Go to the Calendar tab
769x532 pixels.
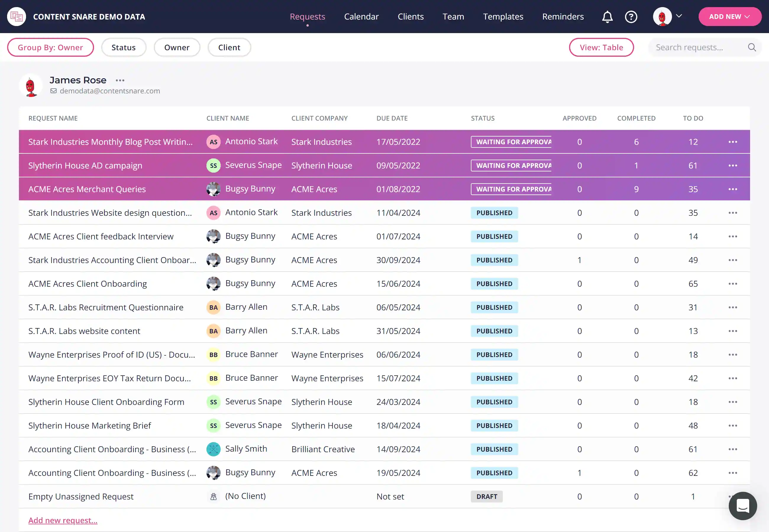361,17
